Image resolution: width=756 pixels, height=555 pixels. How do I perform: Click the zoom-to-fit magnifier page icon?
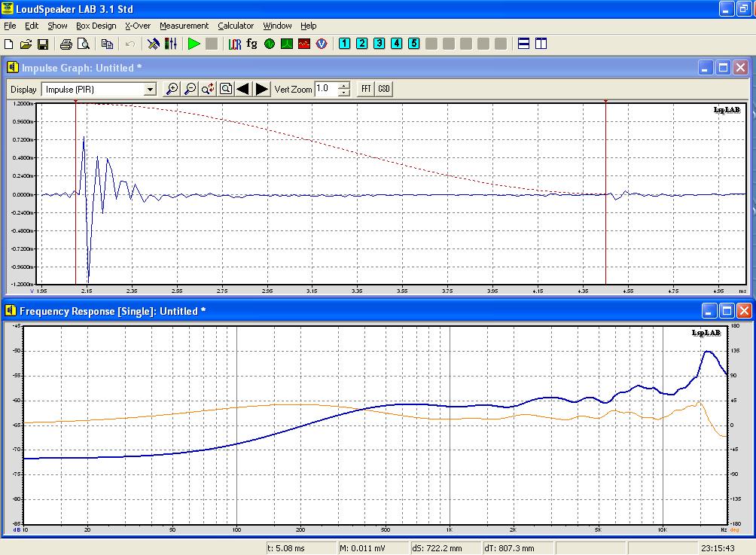click(x=226, y=89)
